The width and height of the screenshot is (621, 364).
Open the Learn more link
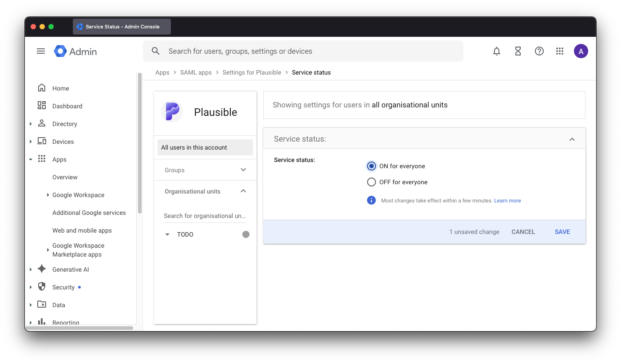507,200
